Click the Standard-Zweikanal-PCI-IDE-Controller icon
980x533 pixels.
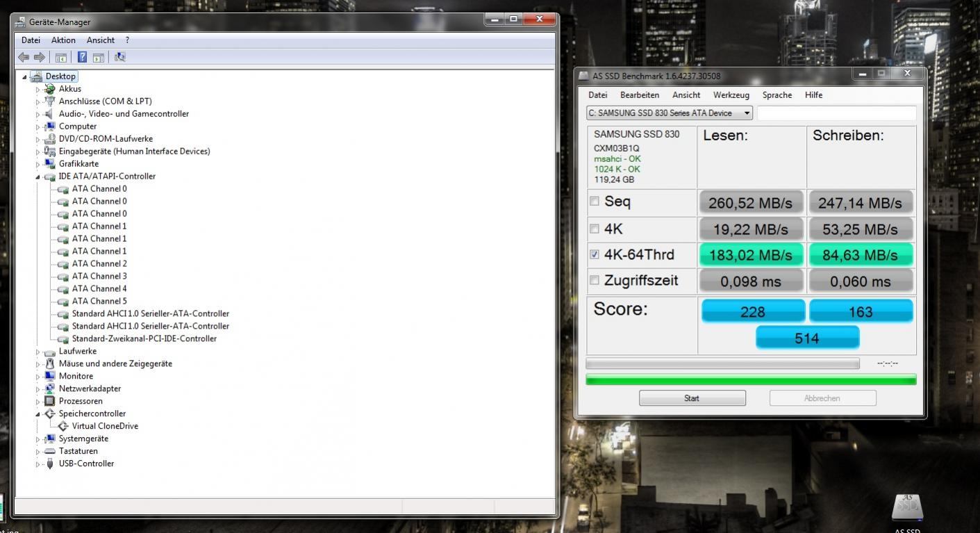pos(63,339)
